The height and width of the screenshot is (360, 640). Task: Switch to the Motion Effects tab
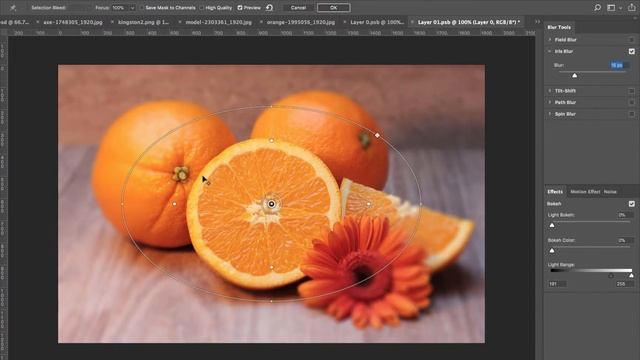585,192
